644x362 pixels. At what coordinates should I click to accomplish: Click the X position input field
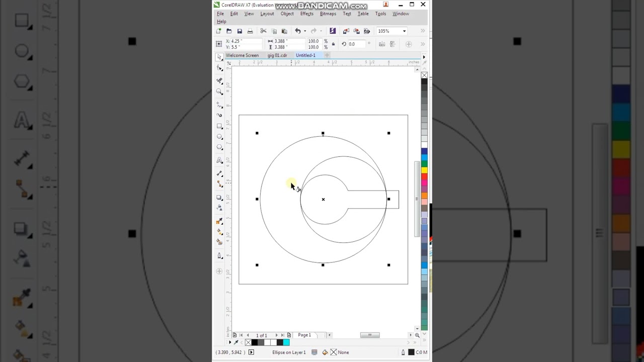pyautogui.click(x=247, y=41)
